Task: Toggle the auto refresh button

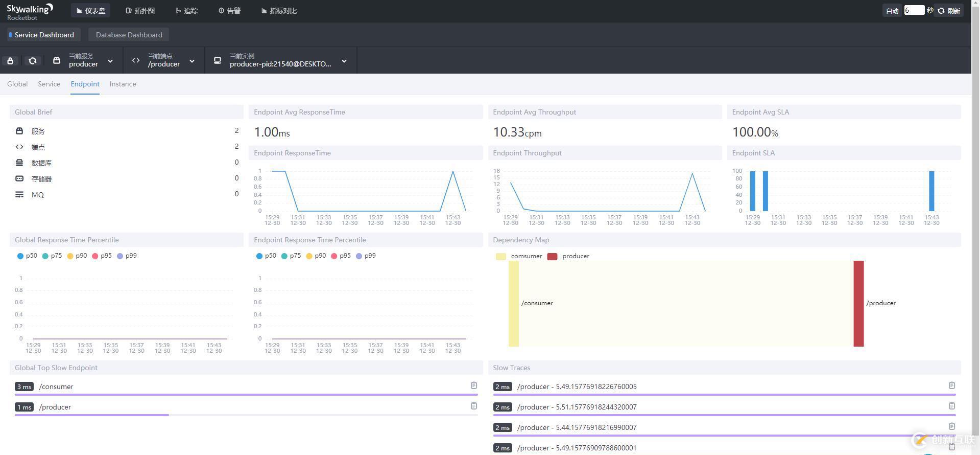Action: (892, 11)
